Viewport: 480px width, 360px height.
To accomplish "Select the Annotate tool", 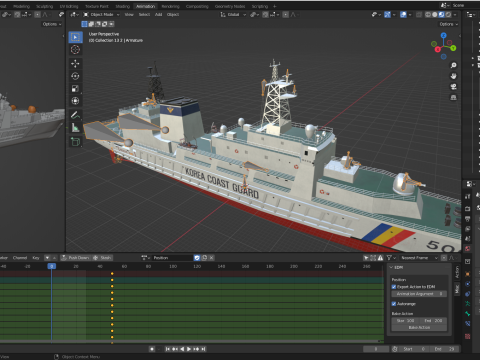I will pos(75,115).
